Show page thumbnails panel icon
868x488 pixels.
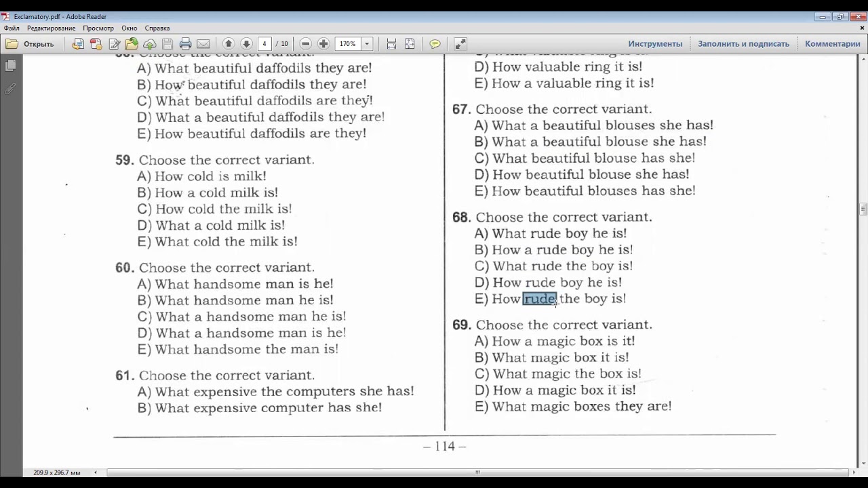point(10,66)
